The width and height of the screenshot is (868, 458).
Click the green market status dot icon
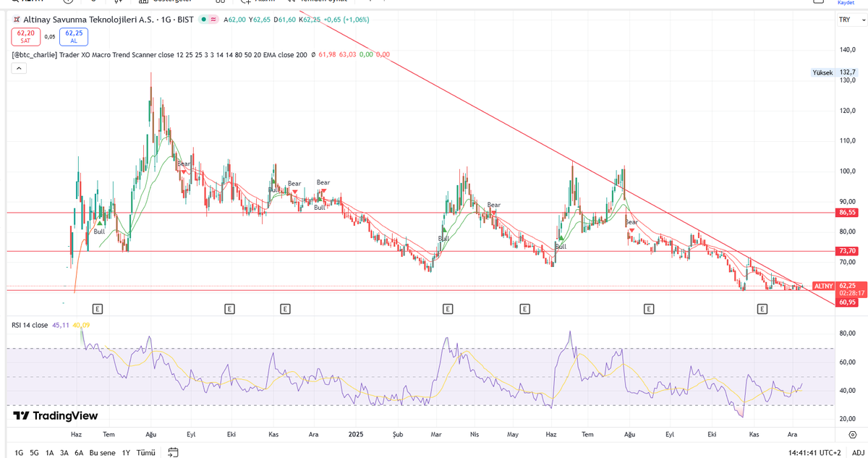coord(204,20)
